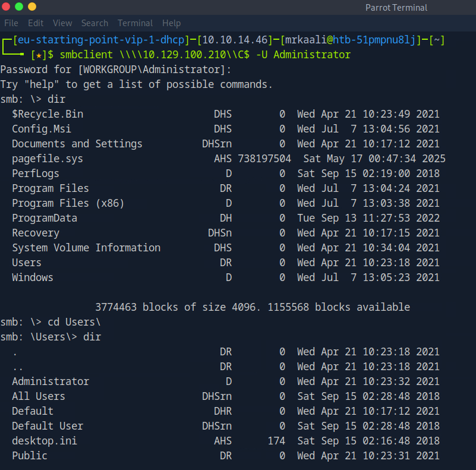Open the Search menu
This screenshot has height=470, width=476.
94,23
